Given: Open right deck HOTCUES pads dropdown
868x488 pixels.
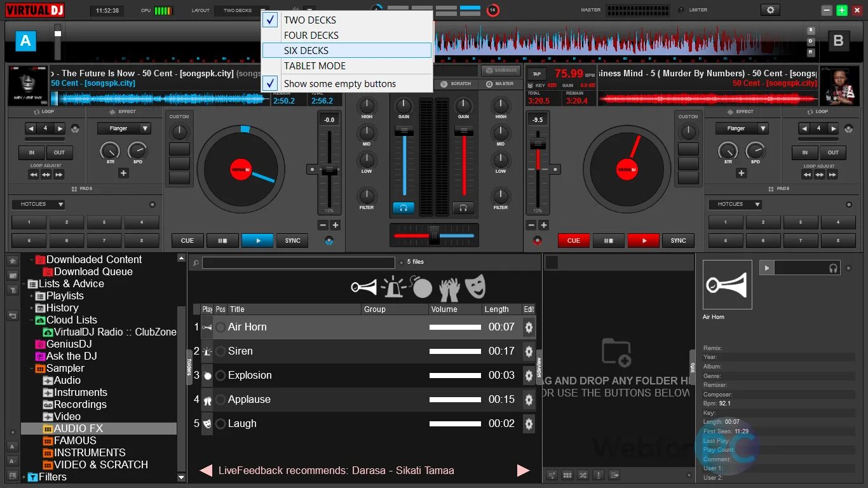Looking at the screenshot, I should (735, 205).
